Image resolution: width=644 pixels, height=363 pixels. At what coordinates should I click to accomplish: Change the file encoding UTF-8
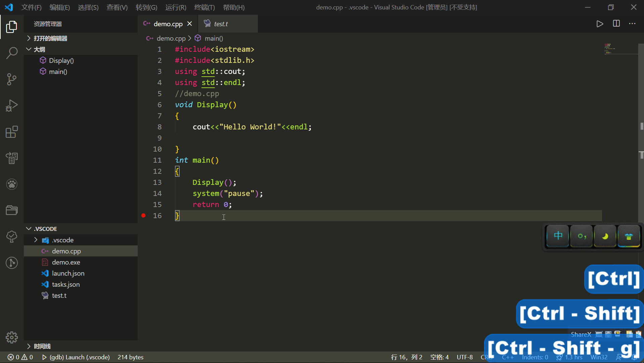(464, 357)
